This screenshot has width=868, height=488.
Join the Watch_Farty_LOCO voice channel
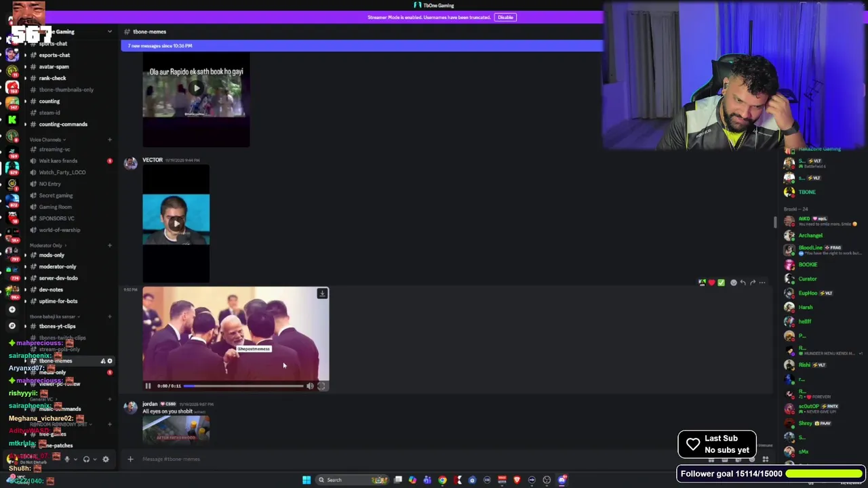(x=62, y=172)
